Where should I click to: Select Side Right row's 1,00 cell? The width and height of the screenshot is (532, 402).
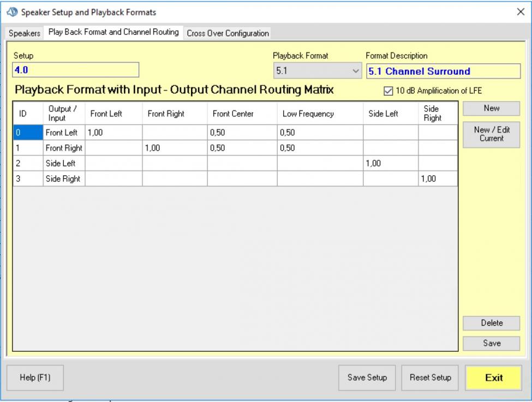(438, 178)
